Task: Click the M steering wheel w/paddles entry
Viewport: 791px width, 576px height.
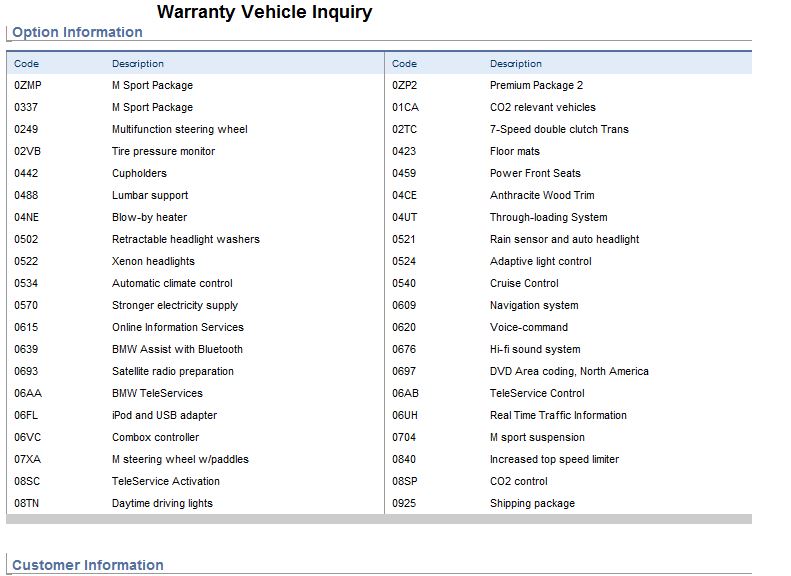Action: coord(180,460)
